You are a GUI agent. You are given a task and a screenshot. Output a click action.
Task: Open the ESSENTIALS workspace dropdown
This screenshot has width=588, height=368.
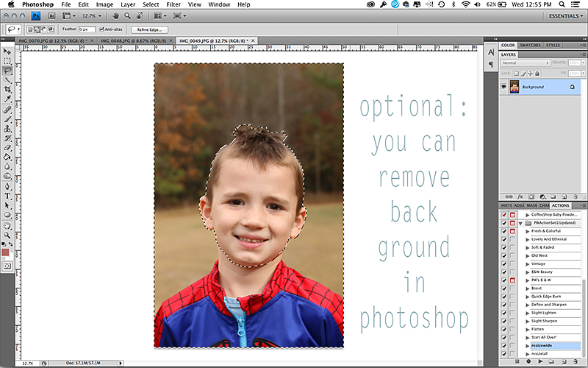tap(565, 15)
